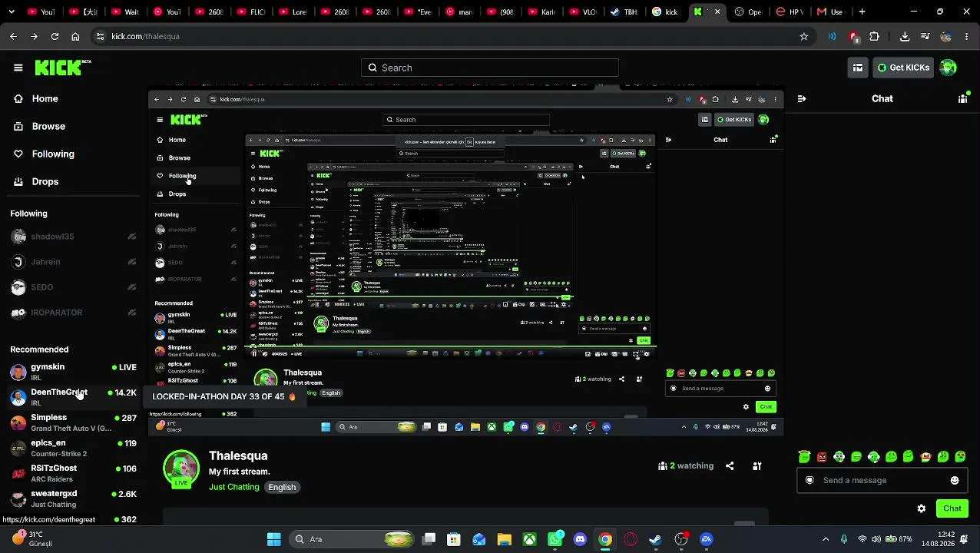Open a new browser tab

(x=862, y=12)
